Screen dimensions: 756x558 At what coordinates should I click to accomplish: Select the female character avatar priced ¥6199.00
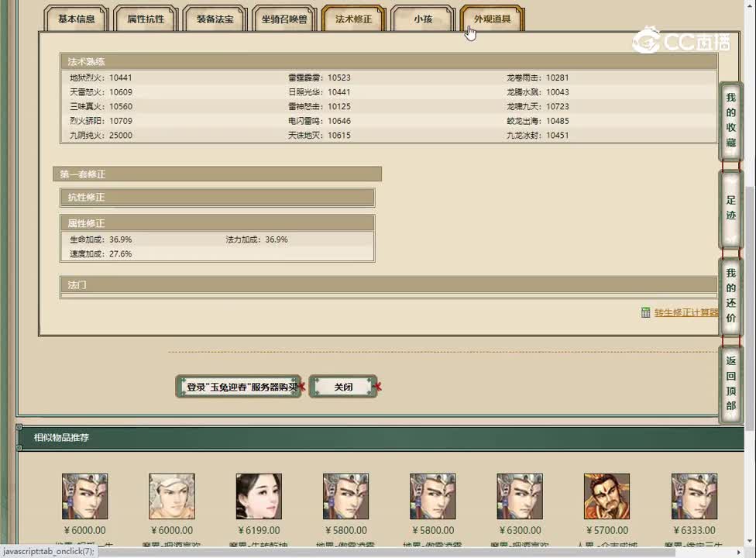pyautogui.click(x=259, y=497)
